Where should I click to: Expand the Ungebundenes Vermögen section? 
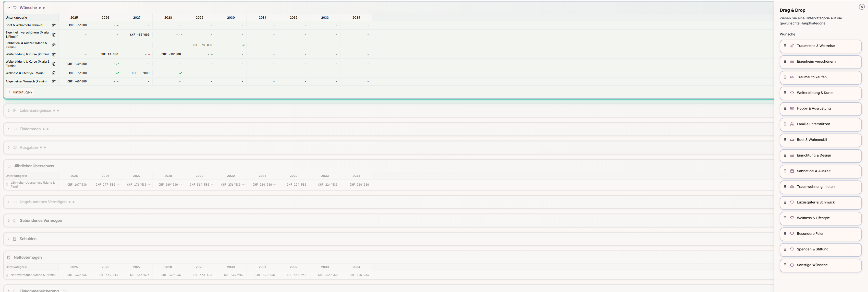click(9, 202)
